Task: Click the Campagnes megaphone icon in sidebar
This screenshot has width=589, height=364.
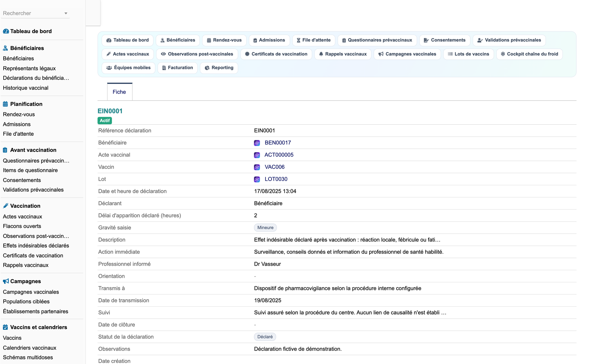Action: pyautogui.click(x=6, y=281)
